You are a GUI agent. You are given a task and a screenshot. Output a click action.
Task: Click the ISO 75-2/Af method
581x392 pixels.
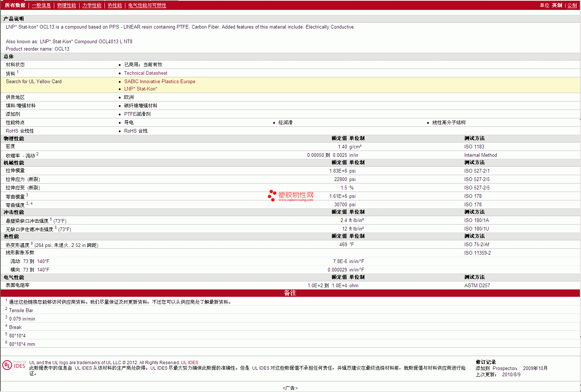[x=477, y=244]
